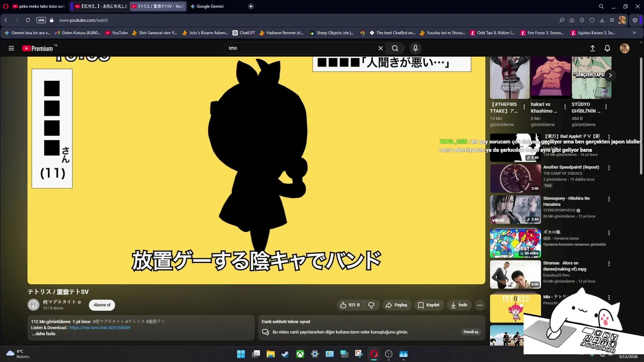Reload the page with the refresh icon
Image resolution: width=644 pixels, height=362 pixels.
tap(28, 20)
